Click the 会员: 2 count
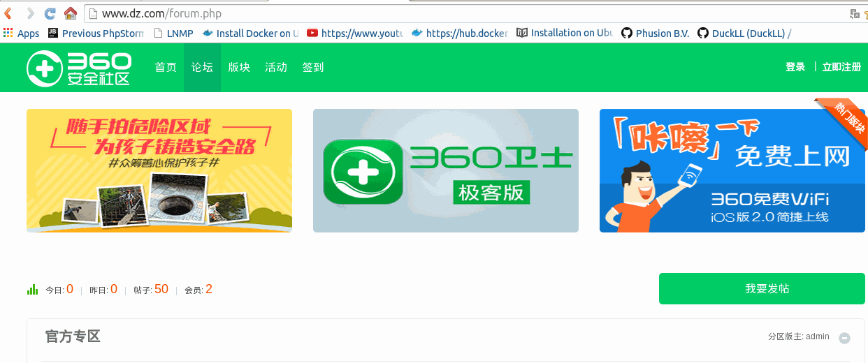The height and width of the screenshot is (363, 868). click(198, 289)
